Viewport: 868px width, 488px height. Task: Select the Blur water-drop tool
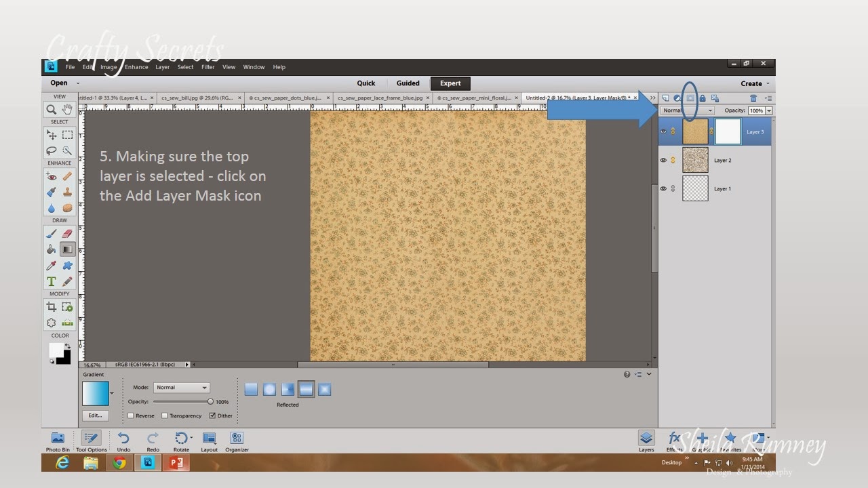click(52, 209)
